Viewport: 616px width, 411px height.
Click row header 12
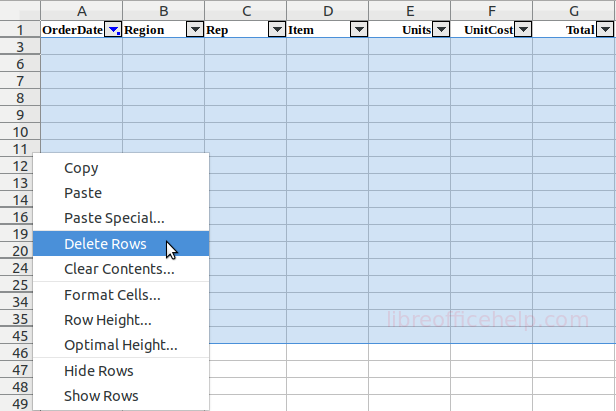pyautogui.click(x=16, y=166)
